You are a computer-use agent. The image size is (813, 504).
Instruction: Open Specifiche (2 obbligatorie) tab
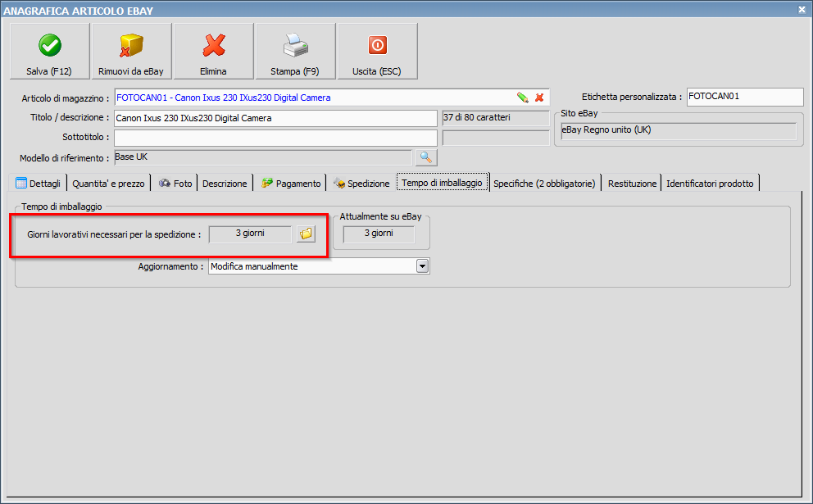pos(544,183)
